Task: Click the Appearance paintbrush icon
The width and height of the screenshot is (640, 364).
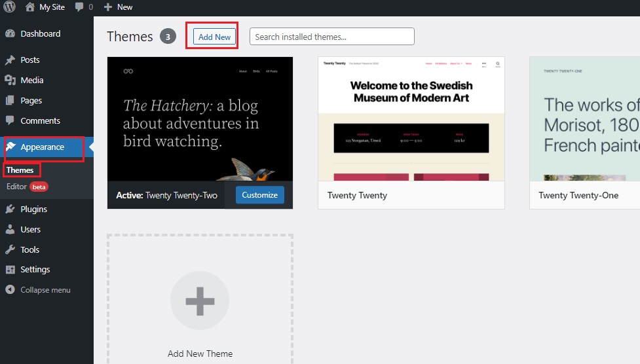Action: tap(10, 147)
